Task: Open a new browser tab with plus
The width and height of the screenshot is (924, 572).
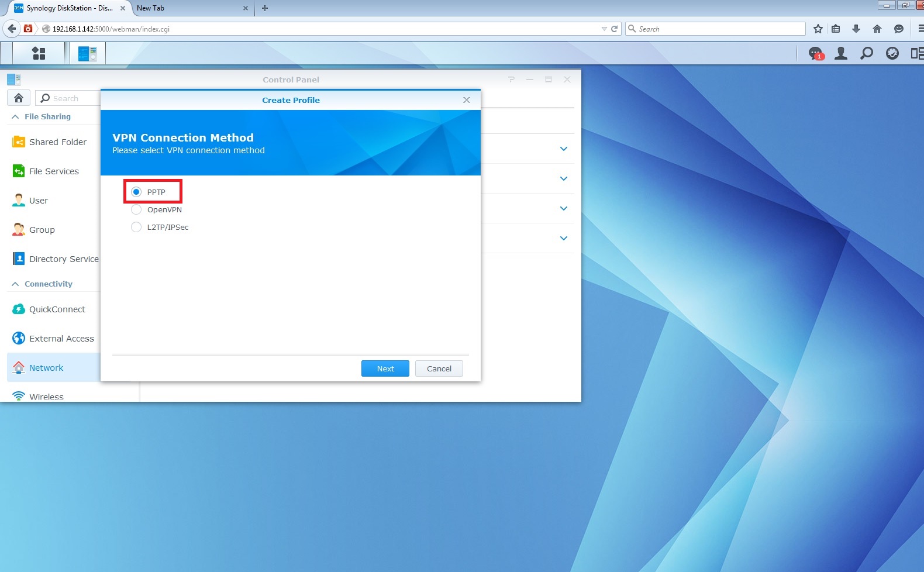Action: tap(265, 8)
